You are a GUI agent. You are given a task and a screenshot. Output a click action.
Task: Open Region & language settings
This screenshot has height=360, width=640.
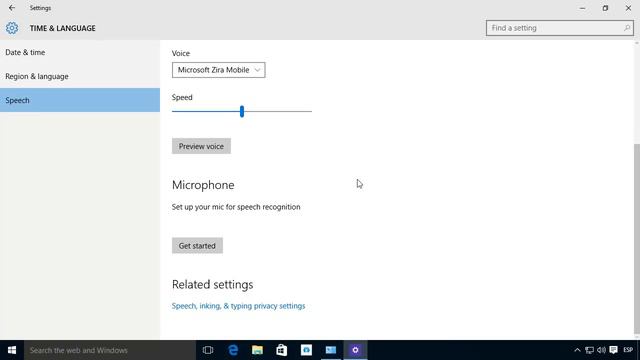pos(80,76)
